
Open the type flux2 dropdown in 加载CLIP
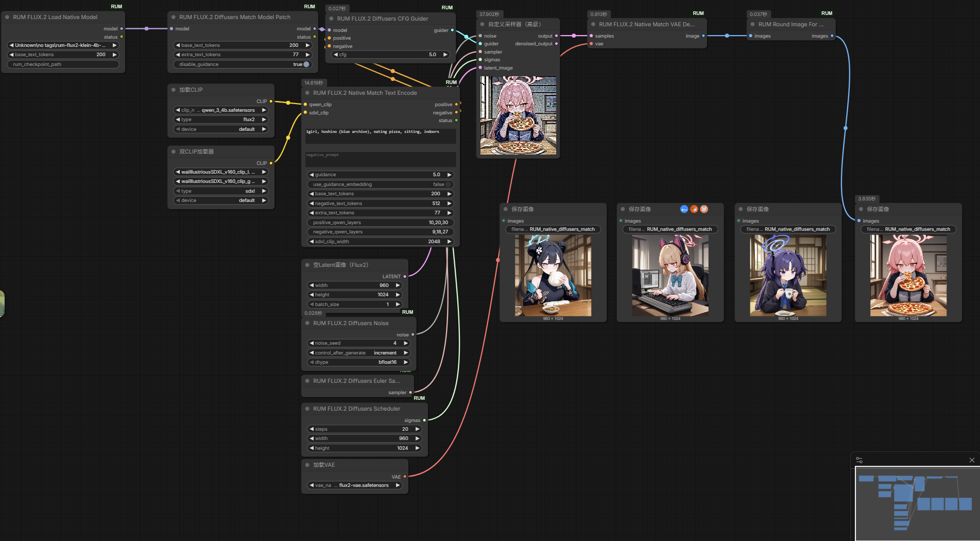tap(220, 120)
